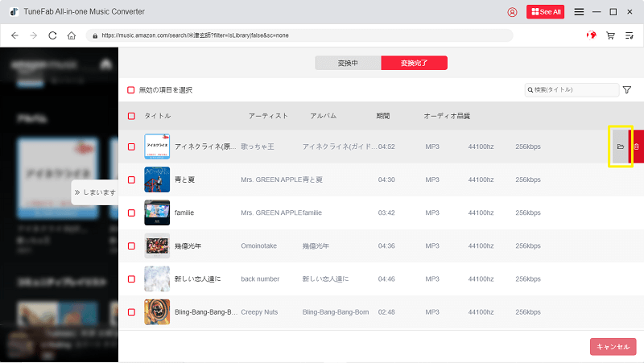
Task: Click artist name back number
Action: coord(260,278)
